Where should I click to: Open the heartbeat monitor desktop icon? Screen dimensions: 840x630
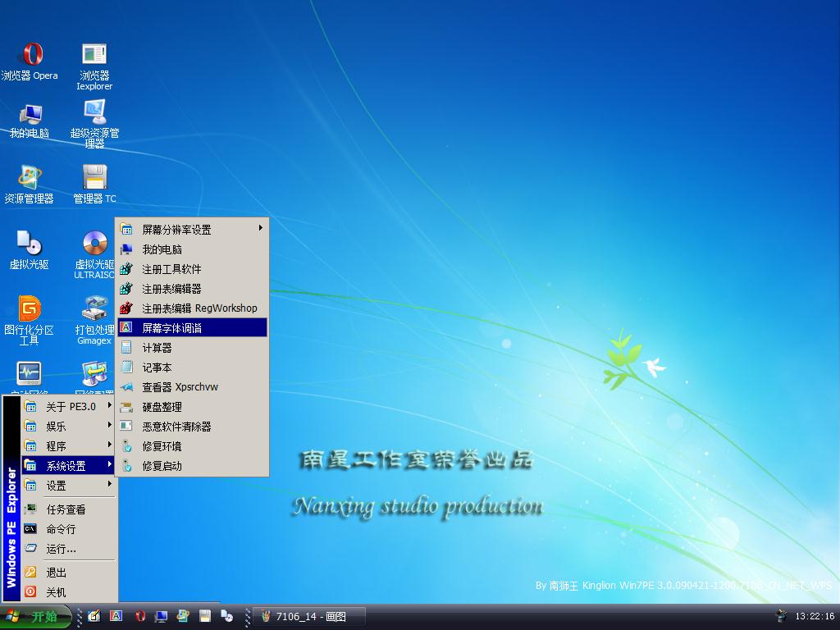click(29, 374)
